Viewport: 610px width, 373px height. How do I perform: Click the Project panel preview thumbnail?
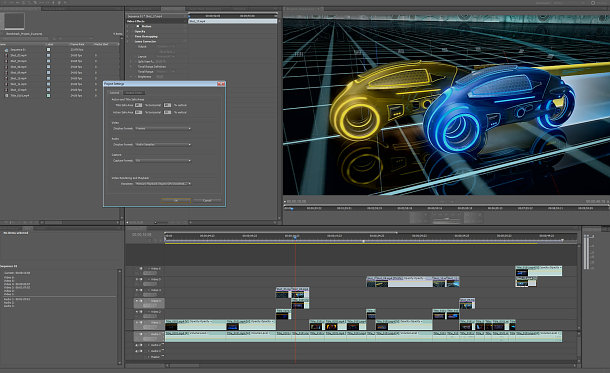click(x=14, y=21)
